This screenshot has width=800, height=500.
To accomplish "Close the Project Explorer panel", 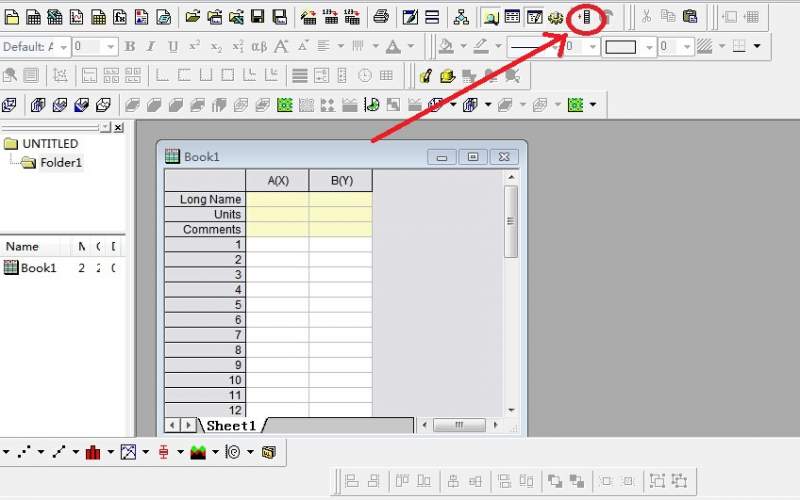I will click(x=118, y=127).
